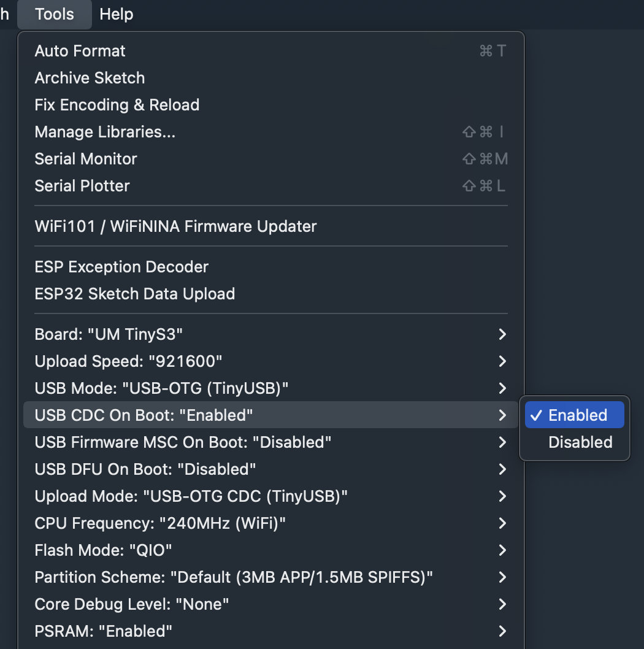Start the WiFi101 / WiFiNINA Firmware Updater
The width and height of the screenshot is (644, 649).
pos(175,226)
